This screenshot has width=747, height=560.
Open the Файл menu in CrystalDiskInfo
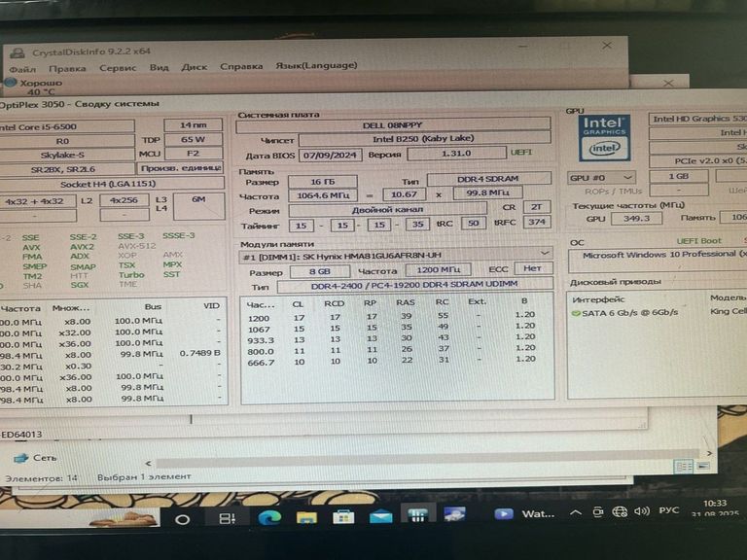pyautogui.click(x=22, y=69)
